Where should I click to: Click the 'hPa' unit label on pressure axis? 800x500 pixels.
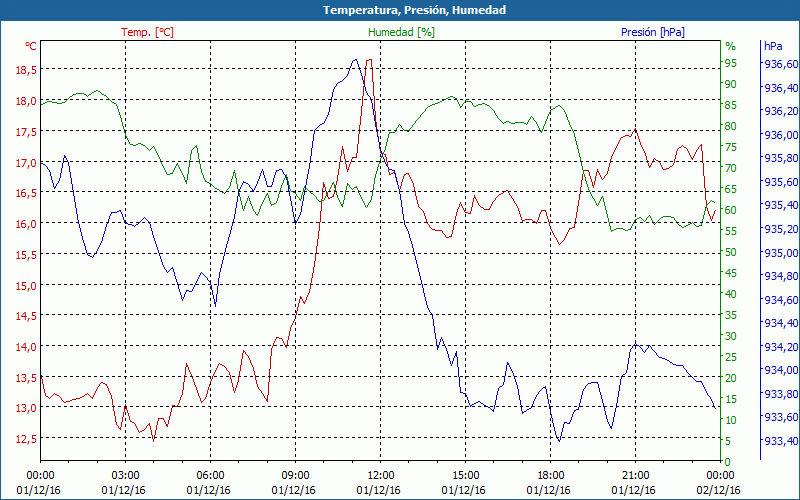(773, 46)
